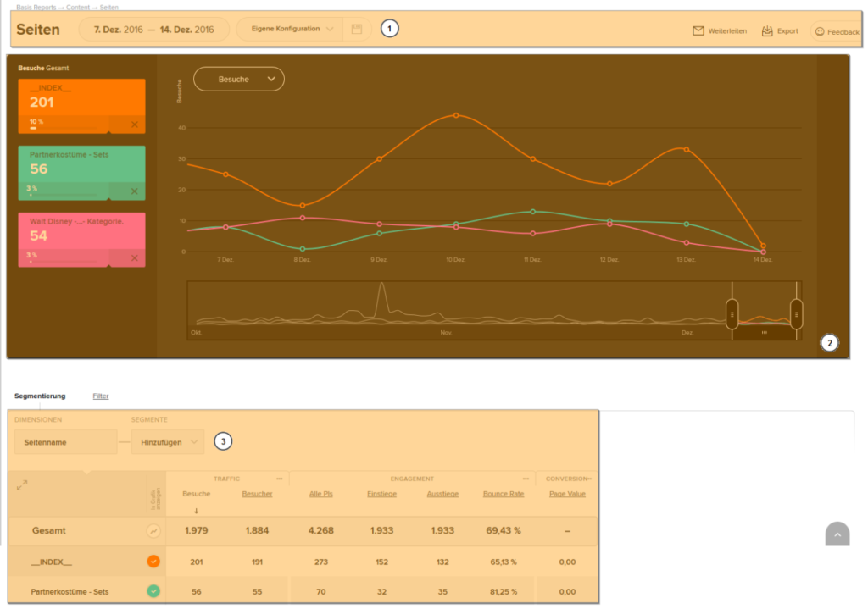Switch to Segmentierung tab
Viewport: 868px width, 609px height.
40,396
